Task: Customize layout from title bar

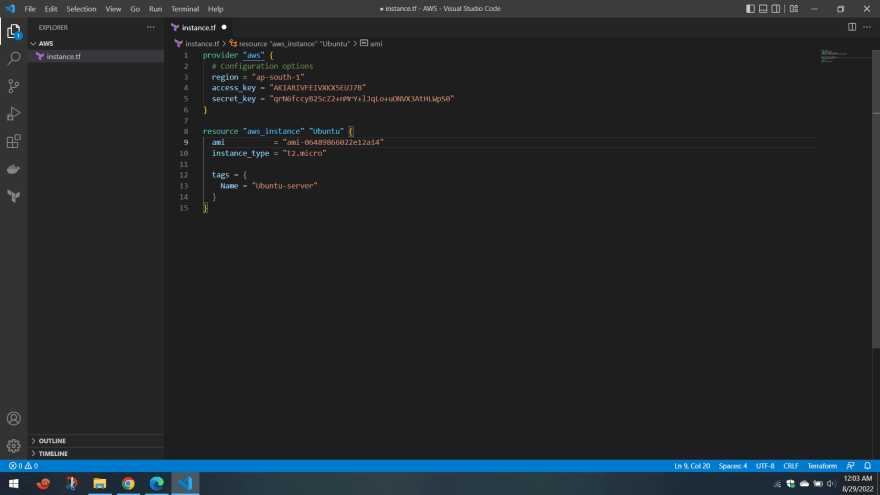Action: click(794, 8)
